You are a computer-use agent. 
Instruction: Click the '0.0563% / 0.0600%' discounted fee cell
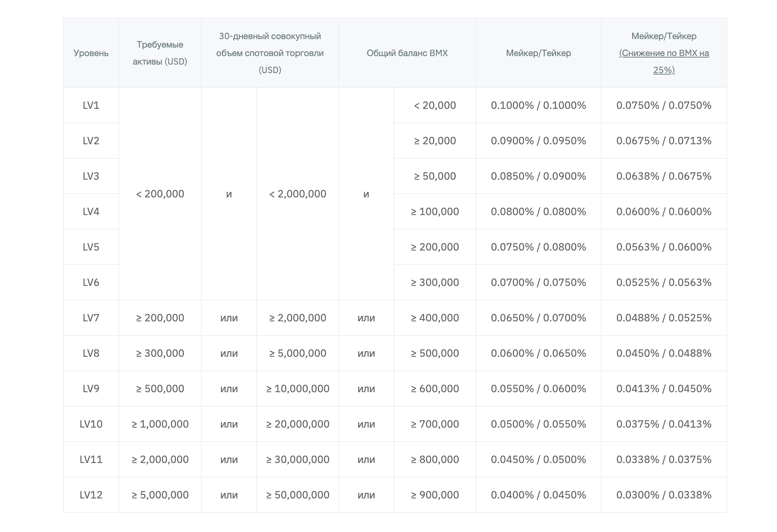pyautogui.click(x=663, y=247)
